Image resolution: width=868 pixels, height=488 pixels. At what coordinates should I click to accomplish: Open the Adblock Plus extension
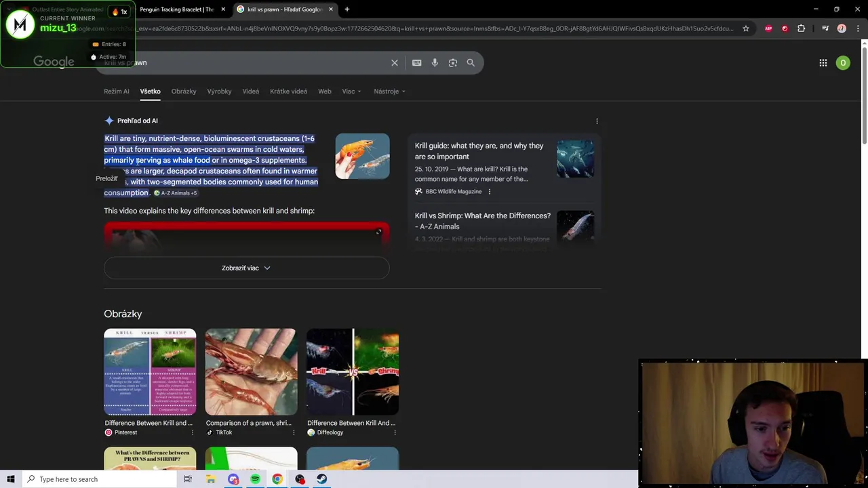pos(768,28)
